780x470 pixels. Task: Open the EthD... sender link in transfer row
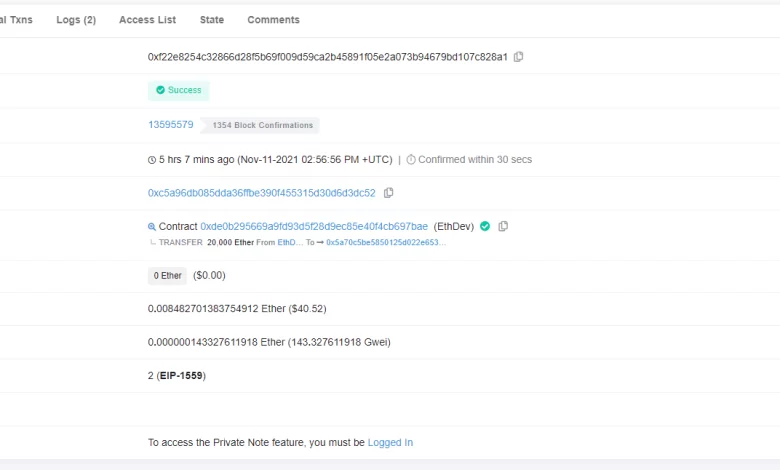[x=290, y=242]
